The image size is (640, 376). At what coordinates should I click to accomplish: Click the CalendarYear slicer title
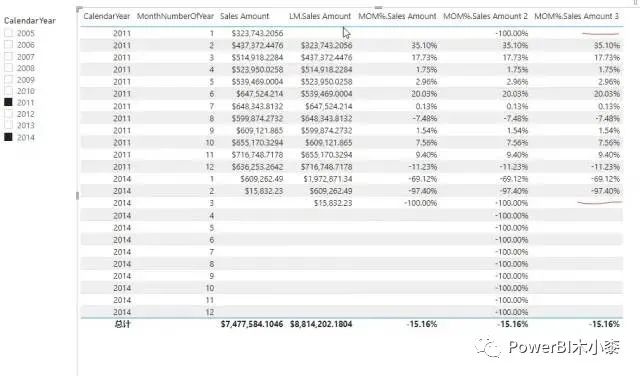tap(30, 20)
